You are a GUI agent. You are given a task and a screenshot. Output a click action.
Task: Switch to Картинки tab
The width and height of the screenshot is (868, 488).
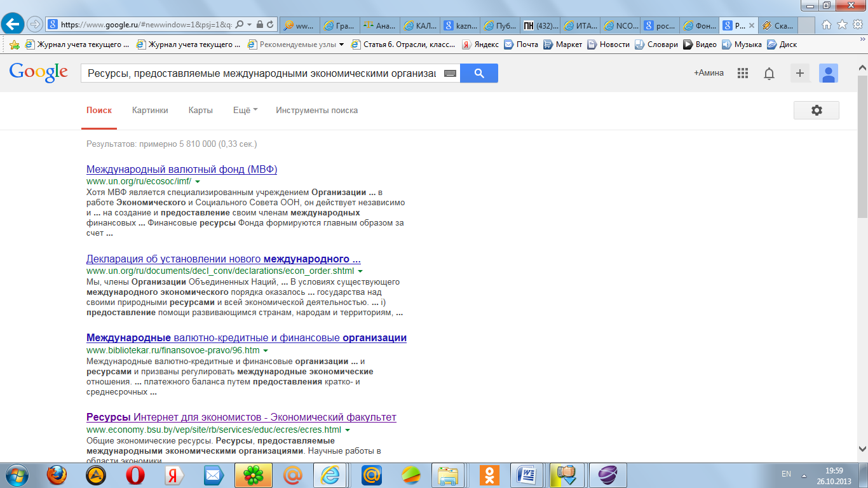[x=150, y=110]
